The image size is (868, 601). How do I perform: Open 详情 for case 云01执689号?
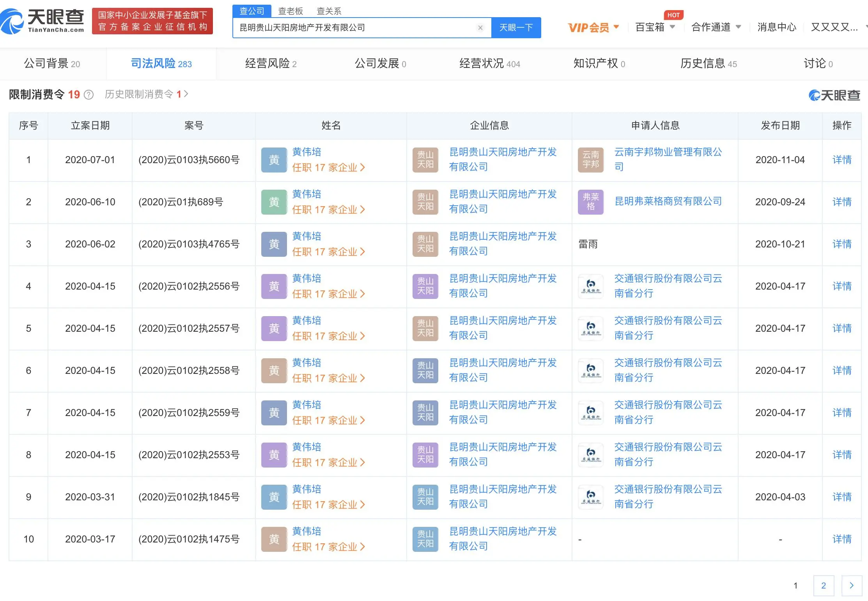[842, 202]
